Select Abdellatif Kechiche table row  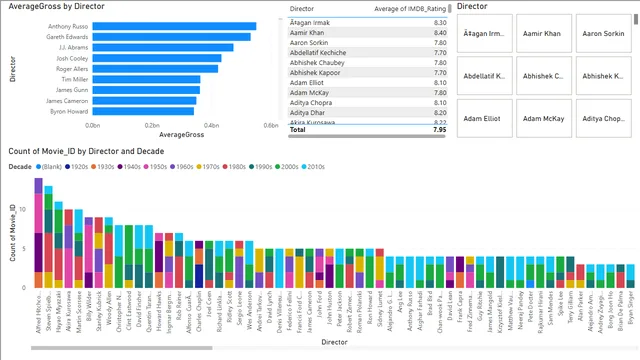coord(368,53)
